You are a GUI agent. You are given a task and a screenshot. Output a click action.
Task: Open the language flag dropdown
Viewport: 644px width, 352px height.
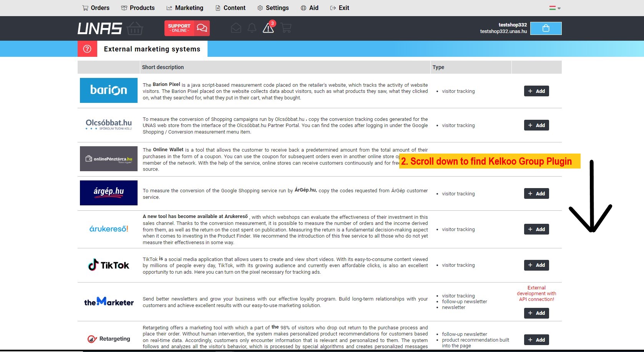(554, 8)
